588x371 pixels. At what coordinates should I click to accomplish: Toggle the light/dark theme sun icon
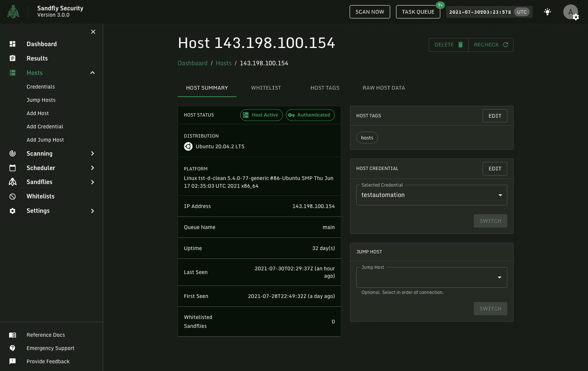547,12
